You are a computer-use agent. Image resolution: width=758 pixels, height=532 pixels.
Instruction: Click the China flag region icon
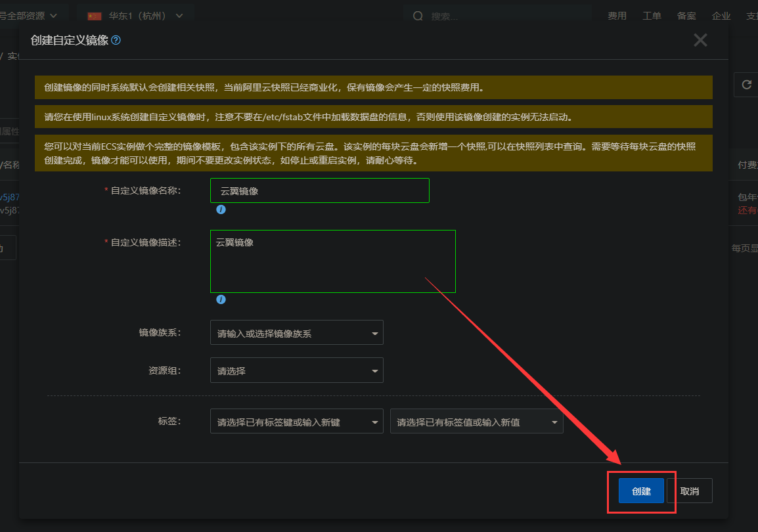click(95, 16)
